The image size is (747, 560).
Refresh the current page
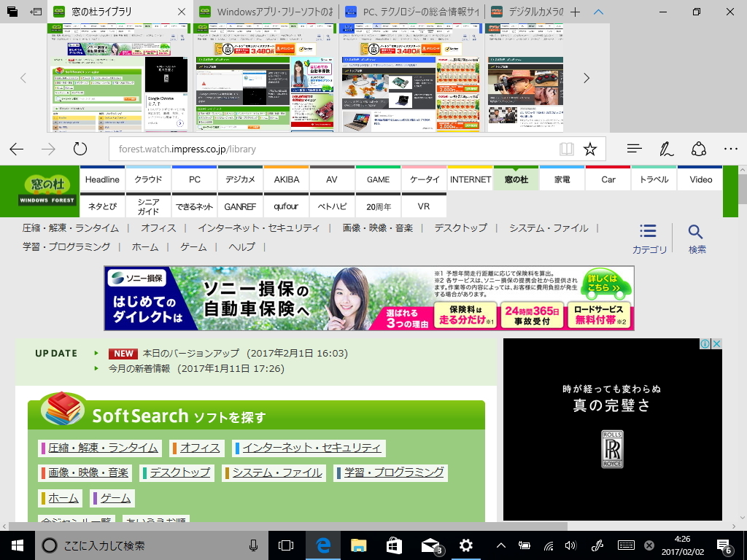[x=80, y=149]
